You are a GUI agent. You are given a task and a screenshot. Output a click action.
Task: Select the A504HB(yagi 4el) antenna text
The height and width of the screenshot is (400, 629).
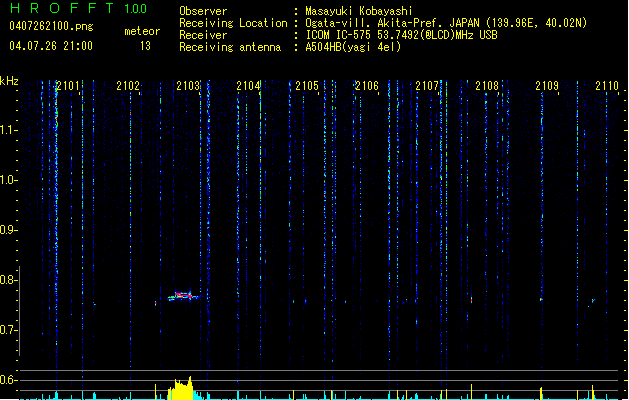point(353,47)
